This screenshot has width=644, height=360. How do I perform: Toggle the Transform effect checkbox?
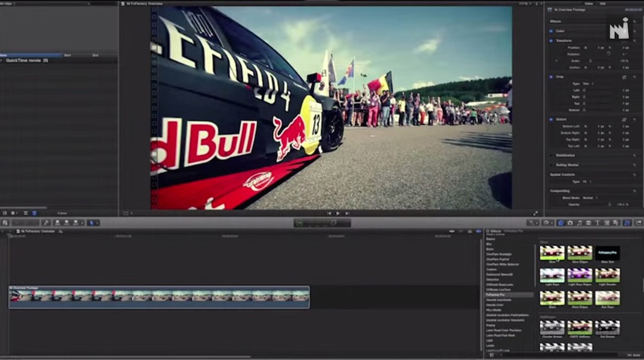tap(550, 41)
